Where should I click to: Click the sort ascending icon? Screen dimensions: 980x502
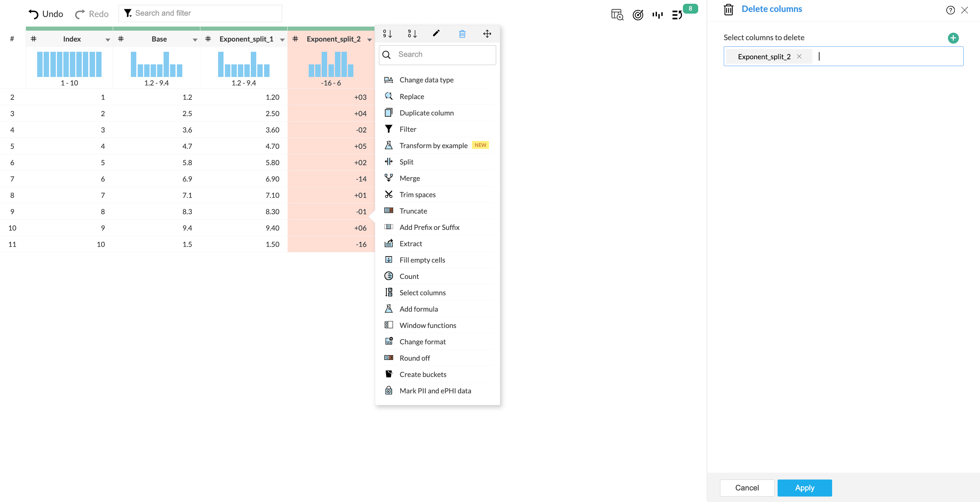click(387, 34)
